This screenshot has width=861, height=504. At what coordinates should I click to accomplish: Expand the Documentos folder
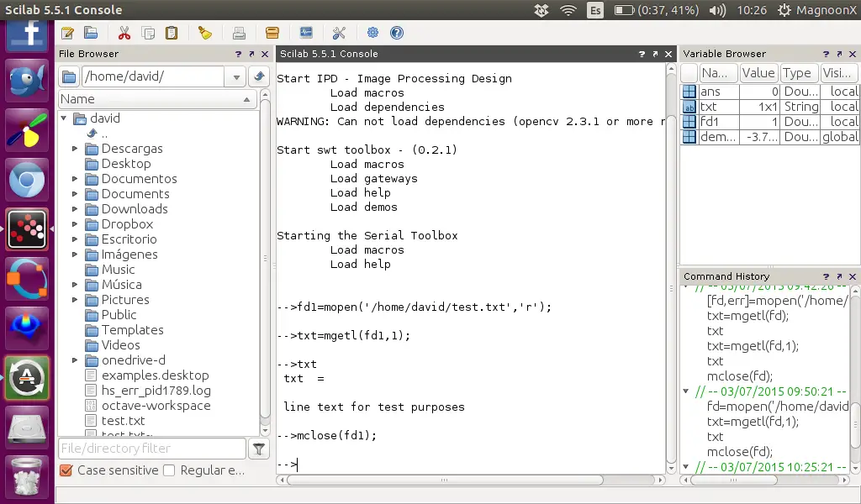click(x=75, y=179)
